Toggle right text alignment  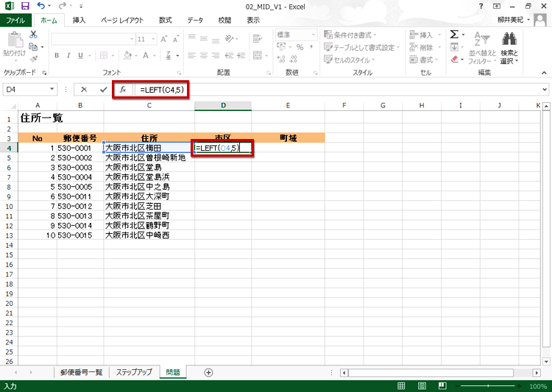[x=216, y=55]
